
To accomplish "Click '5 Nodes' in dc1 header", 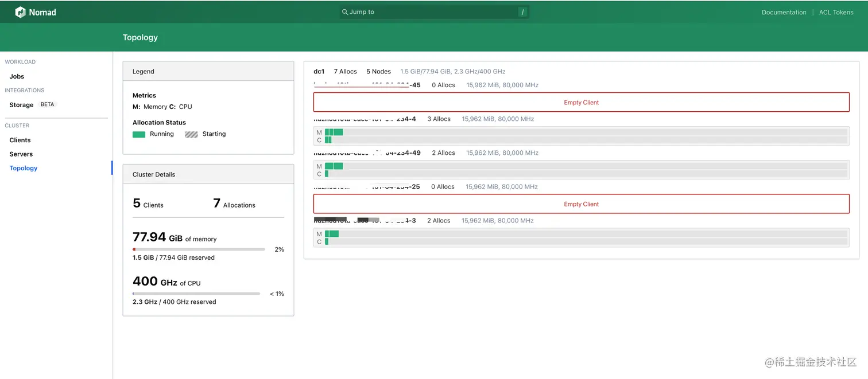I will 379,72.
